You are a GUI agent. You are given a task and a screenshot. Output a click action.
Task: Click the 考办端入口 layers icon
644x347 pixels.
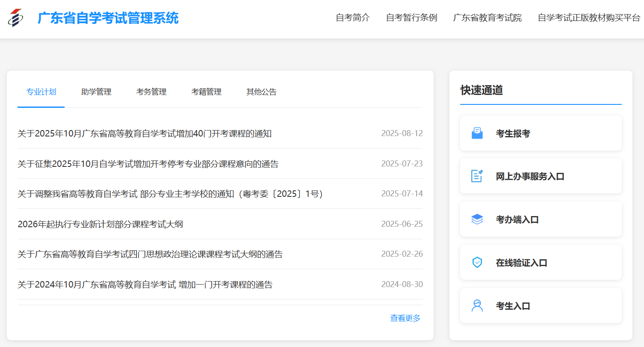476,219
